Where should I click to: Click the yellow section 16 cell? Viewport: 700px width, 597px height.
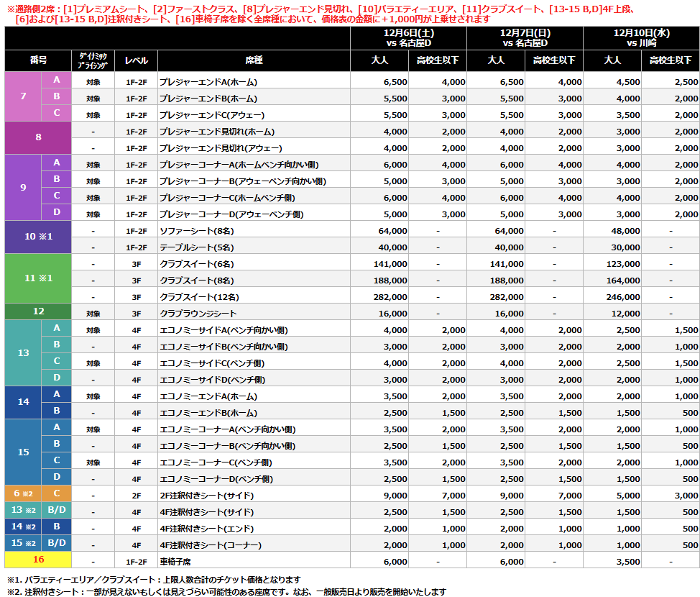38,559
